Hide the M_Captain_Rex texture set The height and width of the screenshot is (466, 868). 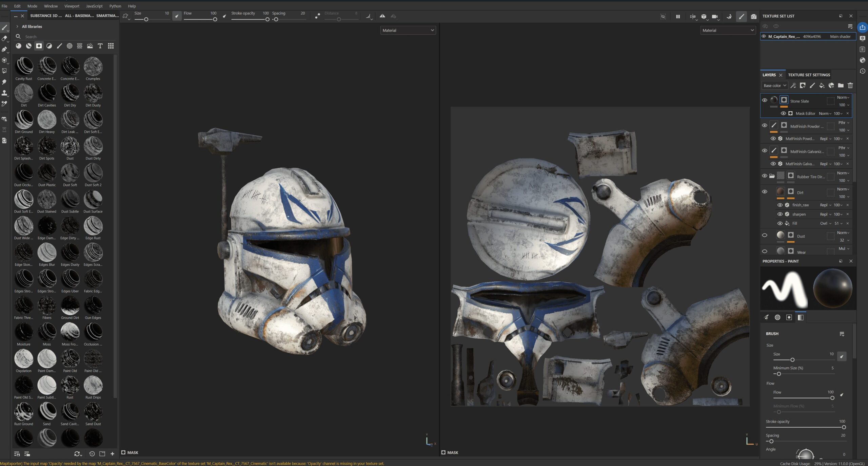click(764, 36)
